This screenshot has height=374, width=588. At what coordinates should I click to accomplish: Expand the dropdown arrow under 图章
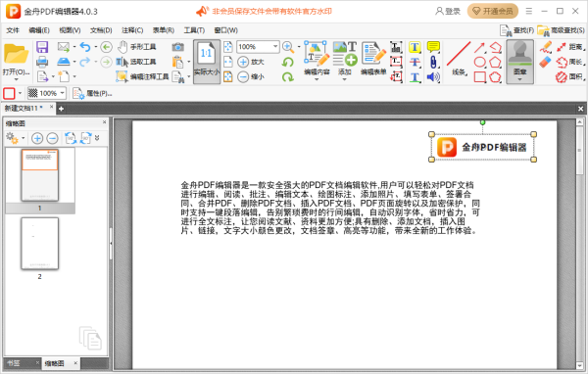(x=519, y=79)
